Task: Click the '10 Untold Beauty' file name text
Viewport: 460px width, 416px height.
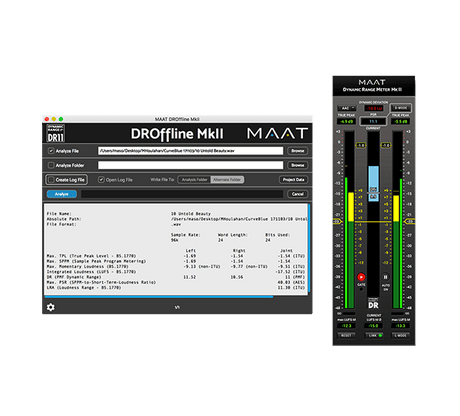Action: [191, 213]
